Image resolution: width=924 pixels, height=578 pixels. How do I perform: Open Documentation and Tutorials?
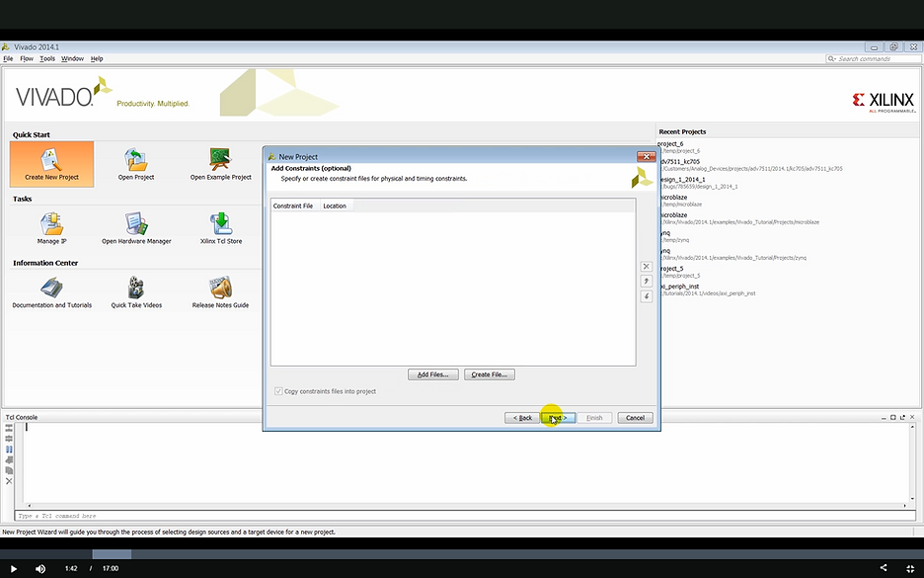click(x=51, y=289)
